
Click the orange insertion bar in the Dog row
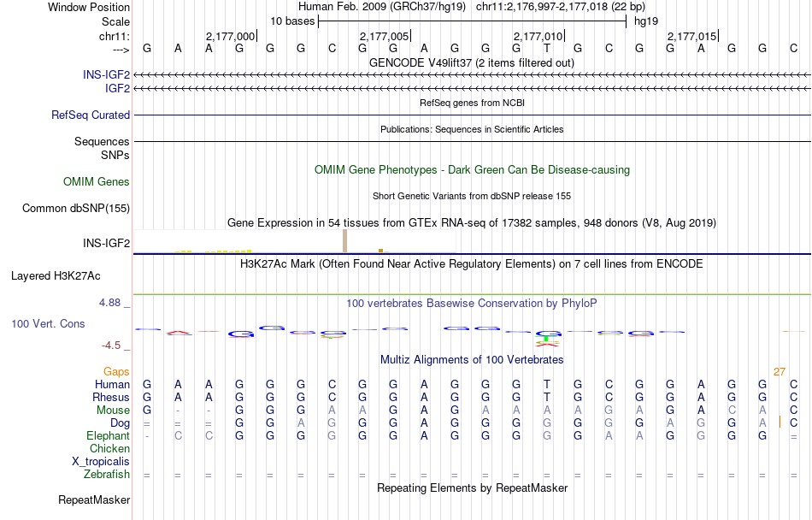780,422
